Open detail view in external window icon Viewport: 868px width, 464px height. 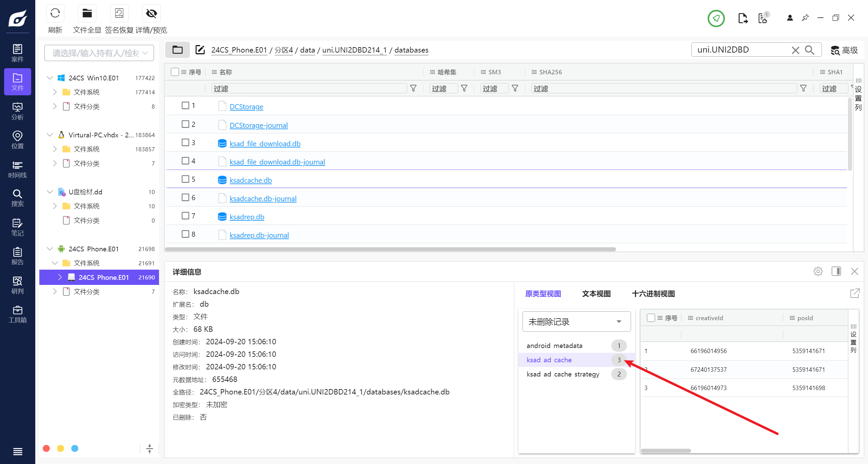pyautogui.click(x=855, y=293)
